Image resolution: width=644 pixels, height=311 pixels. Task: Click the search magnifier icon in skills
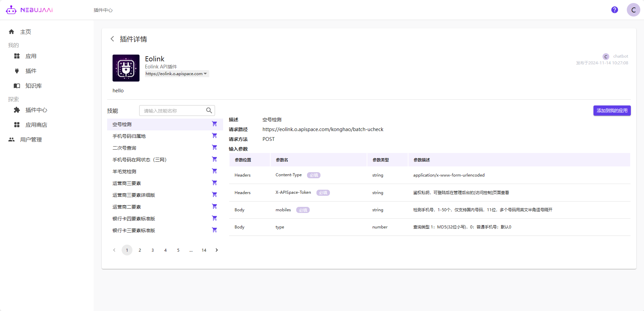point(209,111)
